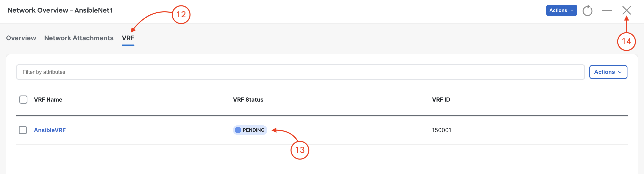Click the red circled number 13 marker
Image resolution: width=644 pixels, height=174 pixels.
click(x=300, y=150)
